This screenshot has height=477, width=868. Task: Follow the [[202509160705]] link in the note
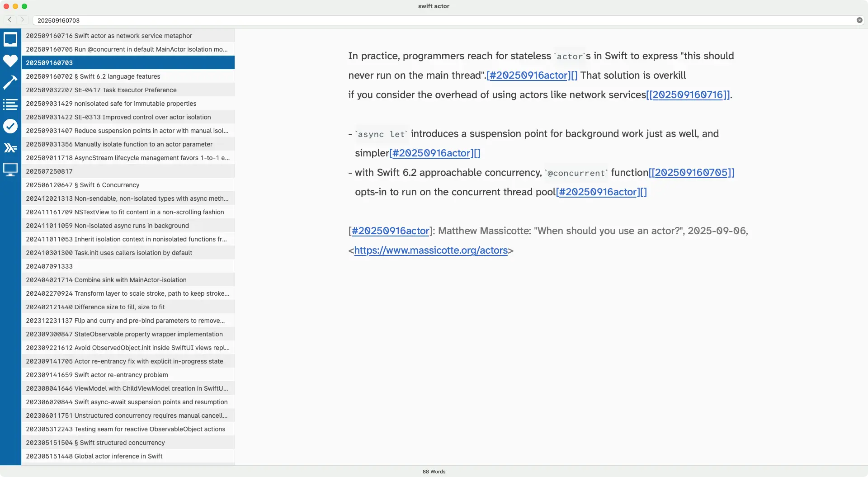click(x=692, y=172)
